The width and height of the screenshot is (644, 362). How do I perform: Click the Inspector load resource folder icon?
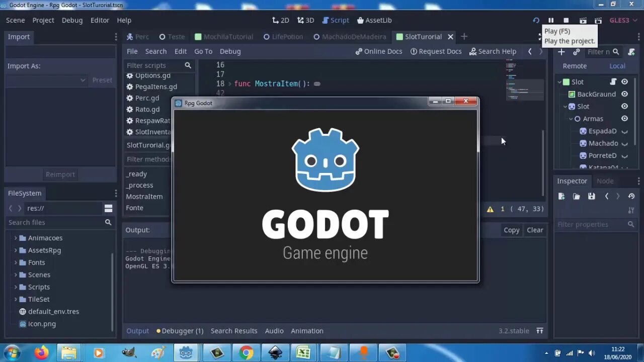pyautogui.click(x=577, y=197)
